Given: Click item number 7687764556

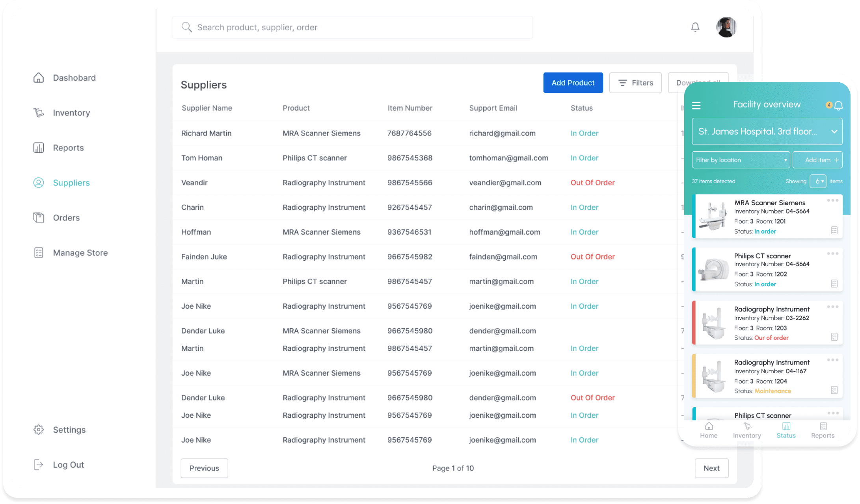Looking at the screenshot, I should [x=409, y=133].
